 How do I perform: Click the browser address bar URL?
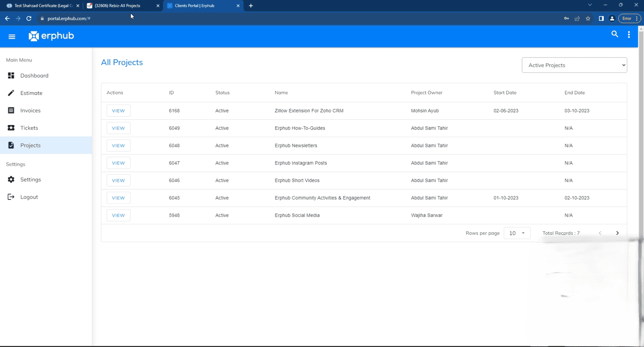(69, 18)
